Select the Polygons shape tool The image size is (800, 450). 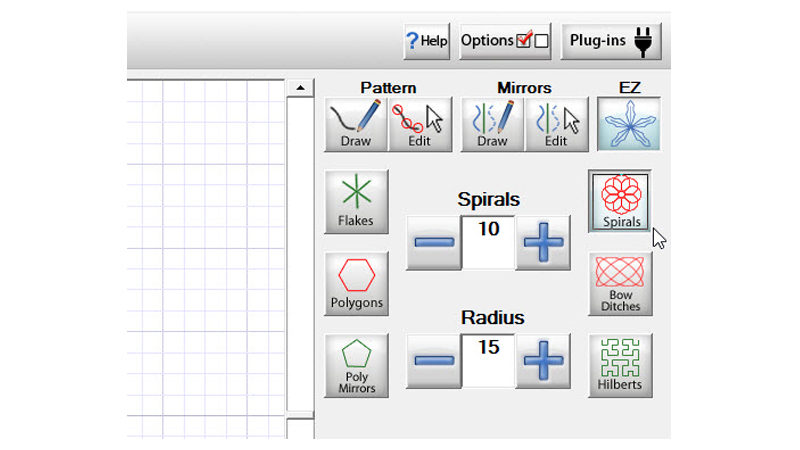[356, 284]
